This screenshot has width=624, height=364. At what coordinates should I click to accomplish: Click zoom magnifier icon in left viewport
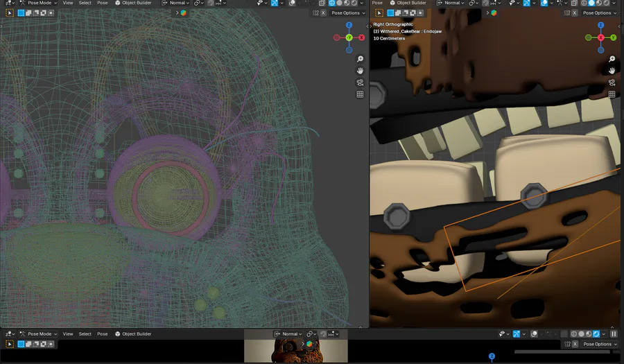pos(360,59)
